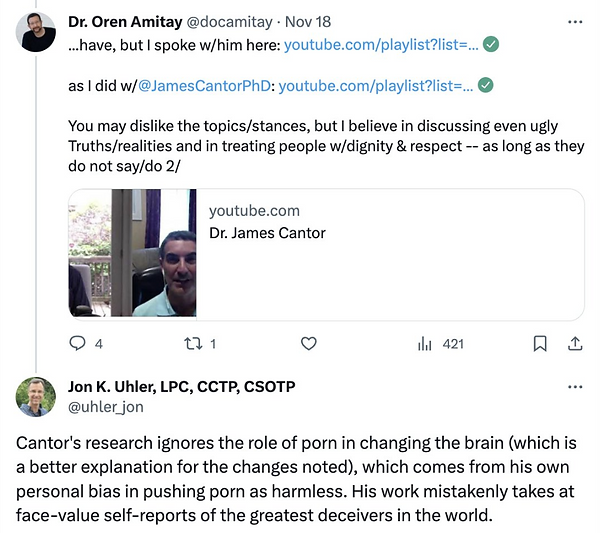Click the @docamitay handle
This screenshot has width=600, height=533.
click(231, 21)
